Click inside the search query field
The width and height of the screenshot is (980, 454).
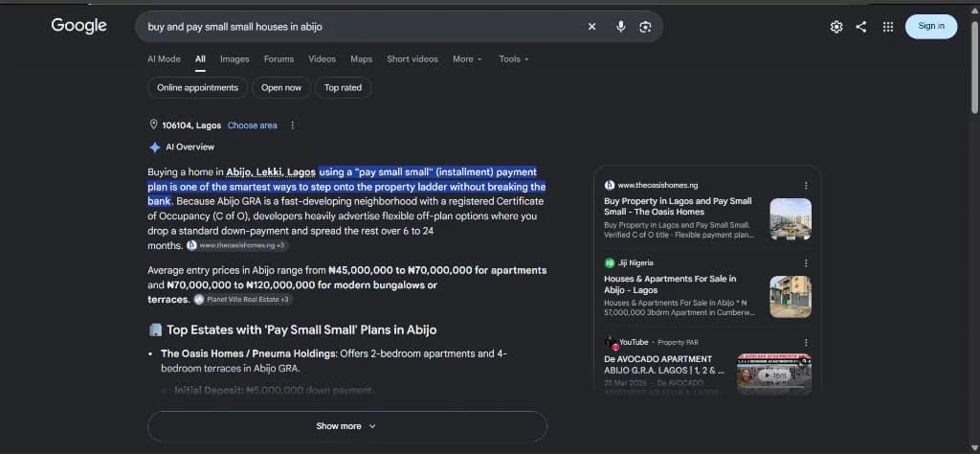363,27
